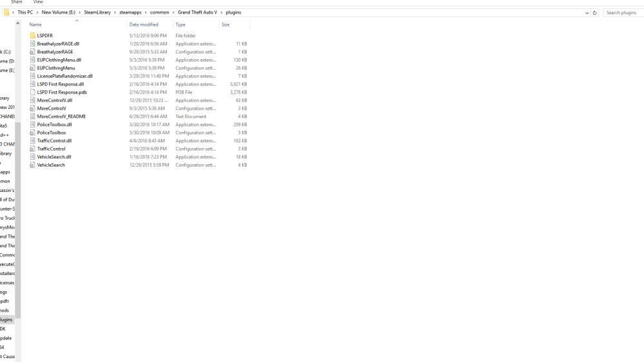Click the EUPClothingMenu configuration file icon
The height and width of the screenshot is (362, 644).
click(x=32, y=68)
